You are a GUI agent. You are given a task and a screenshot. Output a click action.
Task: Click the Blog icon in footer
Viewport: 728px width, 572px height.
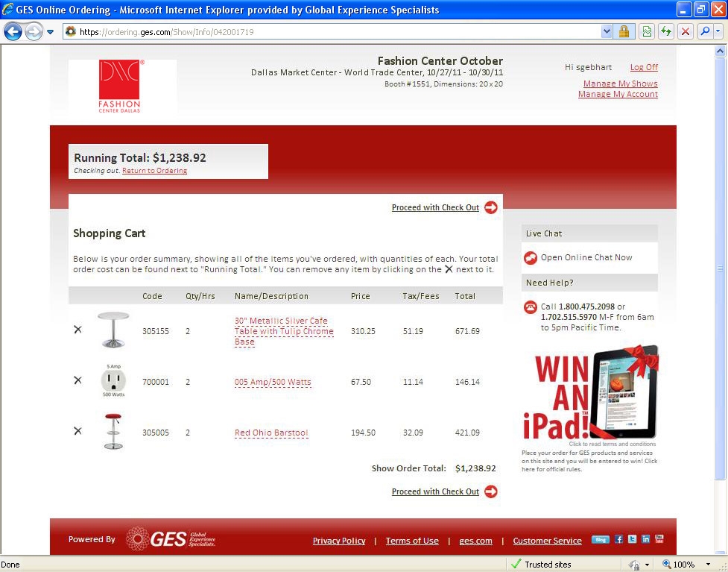coord(600,539)
